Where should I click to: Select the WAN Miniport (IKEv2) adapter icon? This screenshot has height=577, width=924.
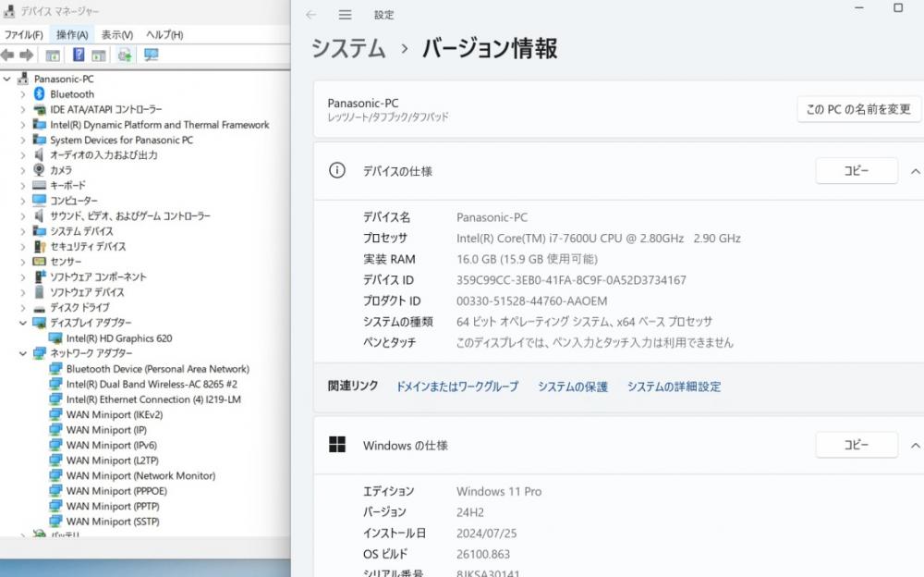[x=56, y=415]
